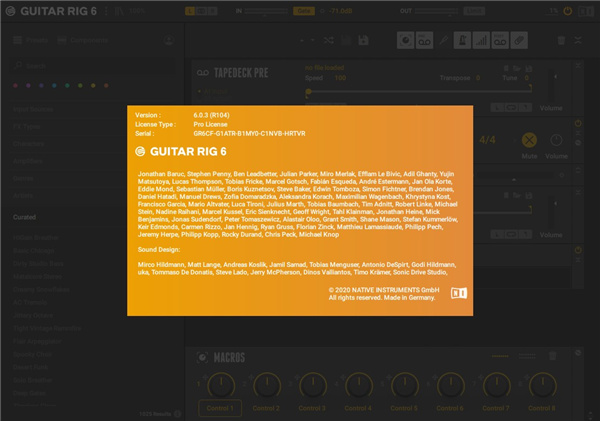Switch to the Components tab

coord(83,40)
